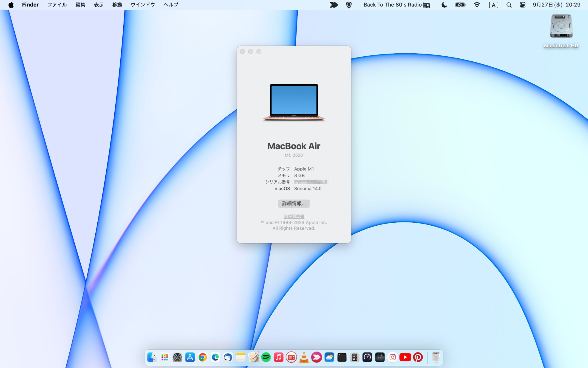Open the Finder application menu
The width and height of the screenshot is (588, 368).
(30, 5)
